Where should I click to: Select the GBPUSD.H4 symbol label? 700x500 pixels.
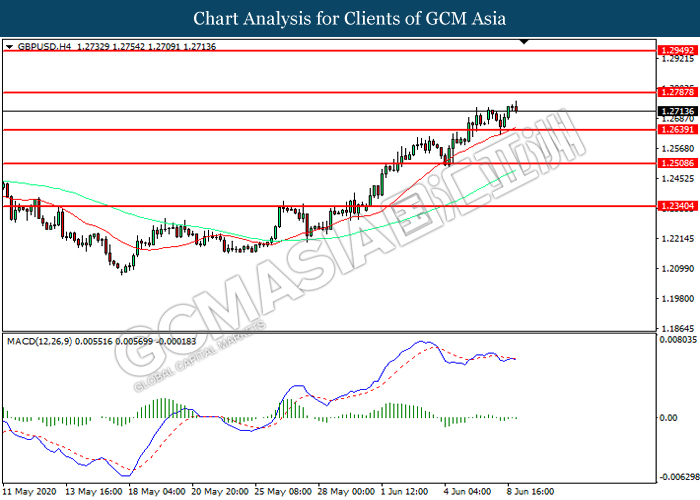pos(44,46)
